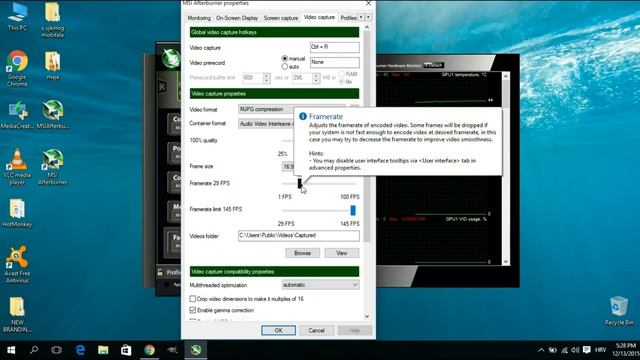
Task: Open the volume control in the tray
Action: pos(576,350)
